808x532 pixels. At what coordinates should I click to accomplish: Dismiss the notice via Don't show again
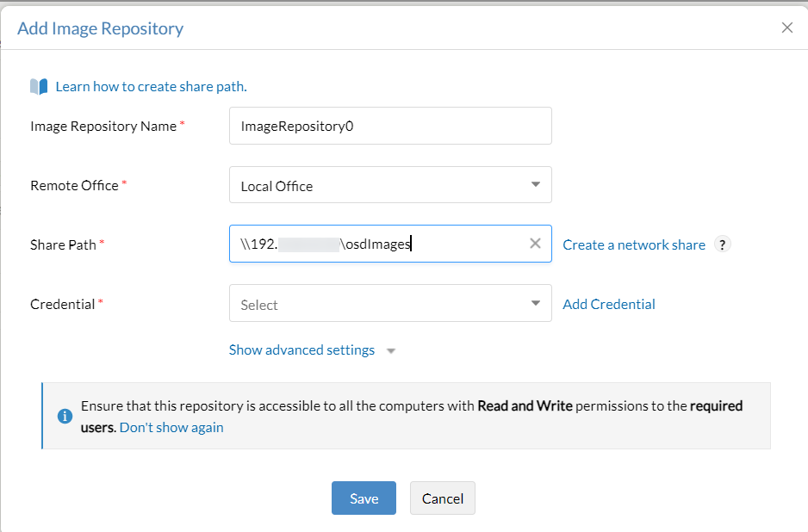171,427
